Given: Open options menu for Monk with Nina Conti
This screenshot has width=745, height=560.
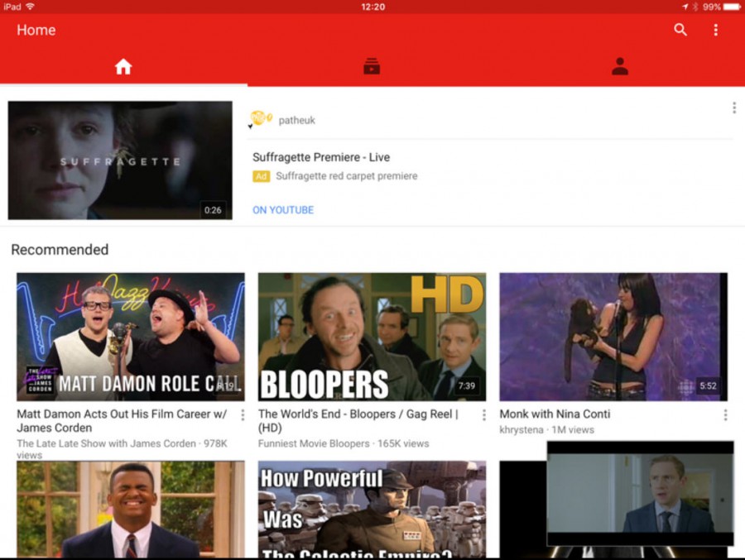Looking at the screenshot, I should pos(726,414).
